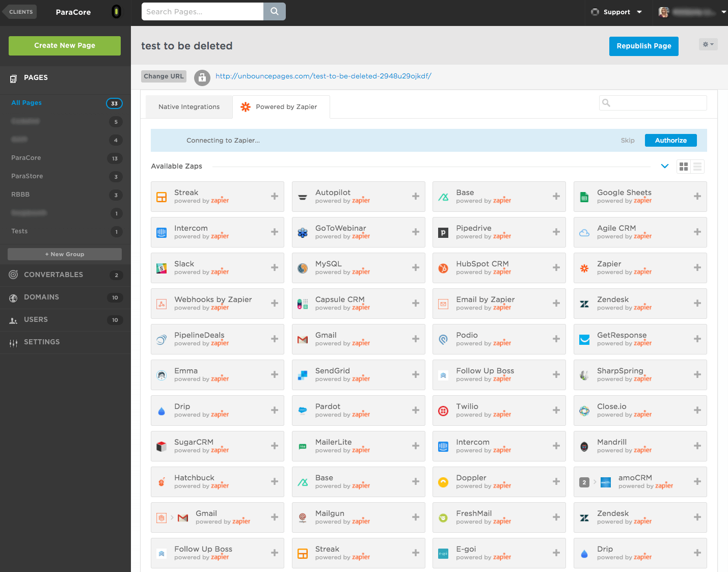Add the Mandrill zap
728x572 pixels.
coord(697,446)
